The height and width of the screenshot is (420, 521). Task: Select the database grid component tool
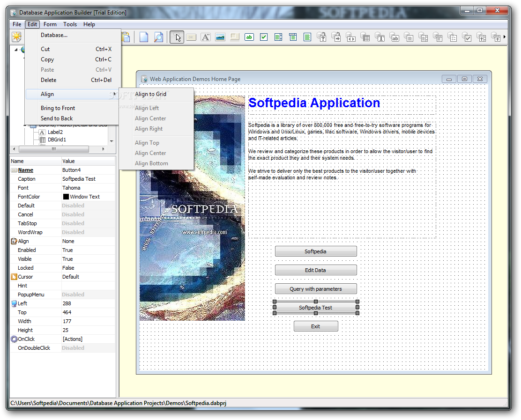[x=365, y=37]
